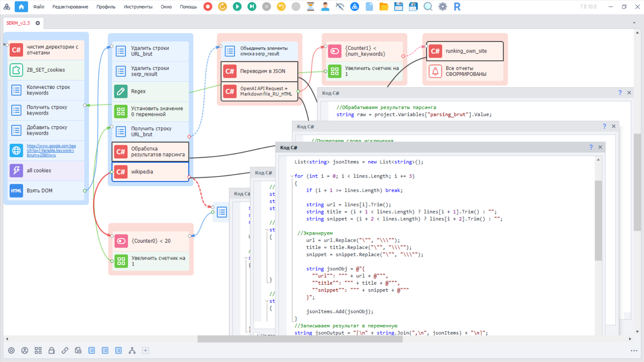Screen dimensions: 644x362
Task: Open the Окно menu
Action: point(166,7)
